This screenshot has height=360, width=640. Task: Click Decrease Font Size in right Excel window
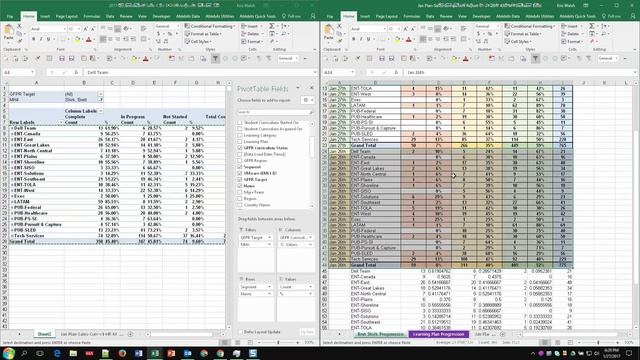tap(413, 29)
